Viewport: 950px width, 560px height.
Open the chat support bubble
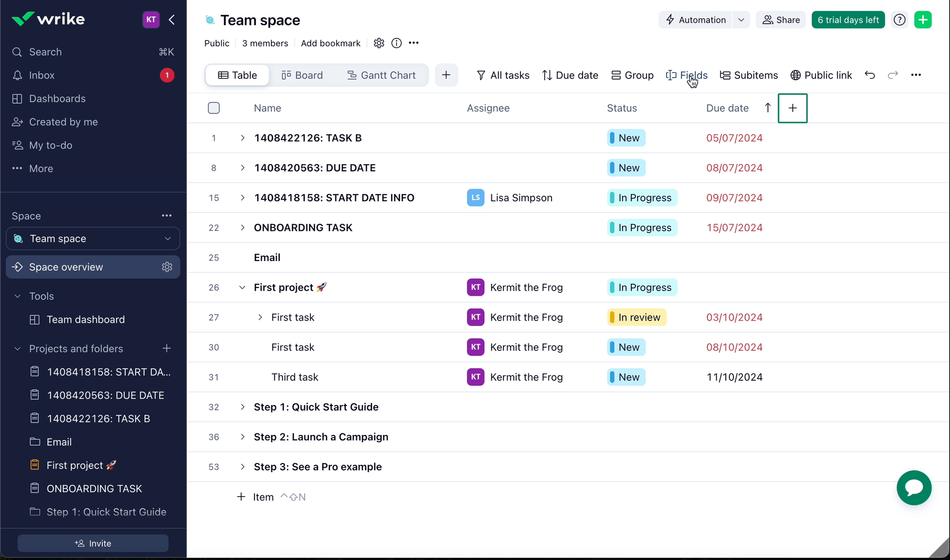[914, 488]
